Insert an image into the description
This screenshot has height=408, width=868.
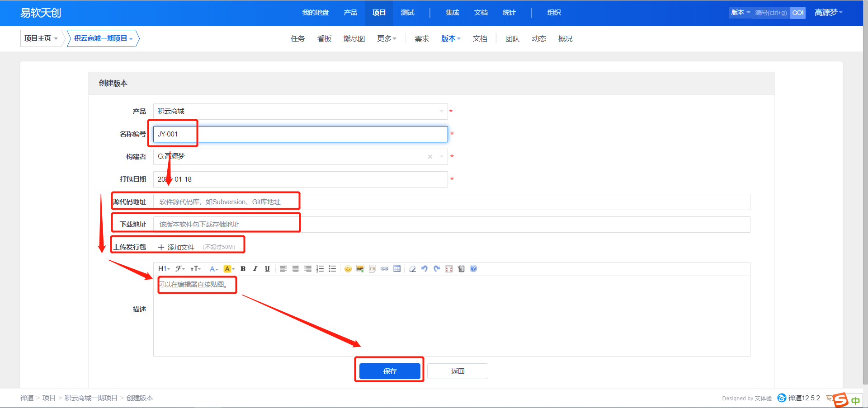[360, 269]
